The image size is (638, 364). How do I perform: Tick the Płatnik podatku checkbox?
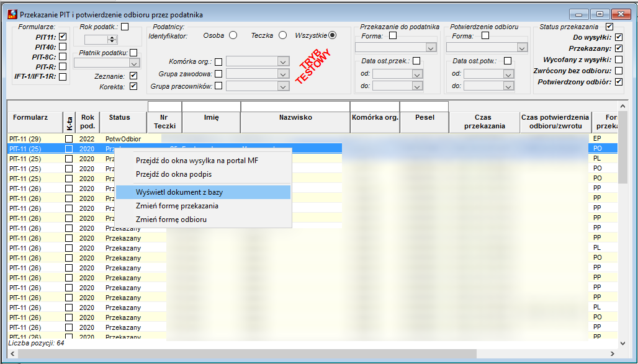click(133, 53)
